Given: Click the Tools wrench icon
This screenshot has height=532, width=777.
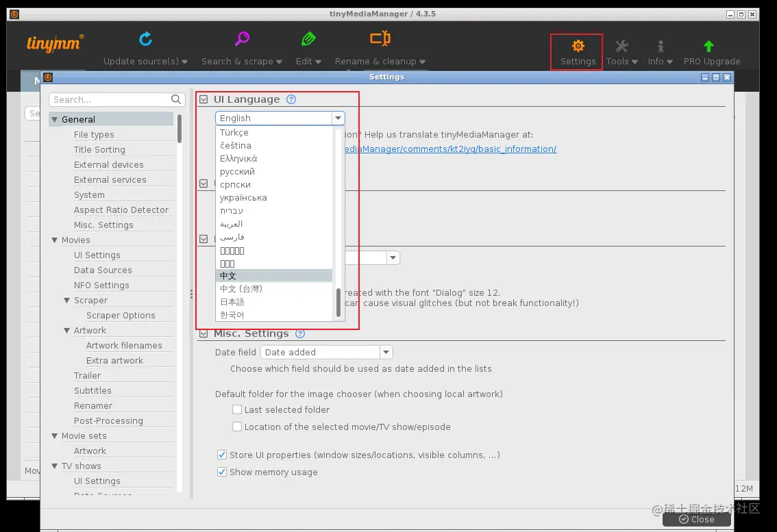Looking at the screenshot, I should [621, 46].
